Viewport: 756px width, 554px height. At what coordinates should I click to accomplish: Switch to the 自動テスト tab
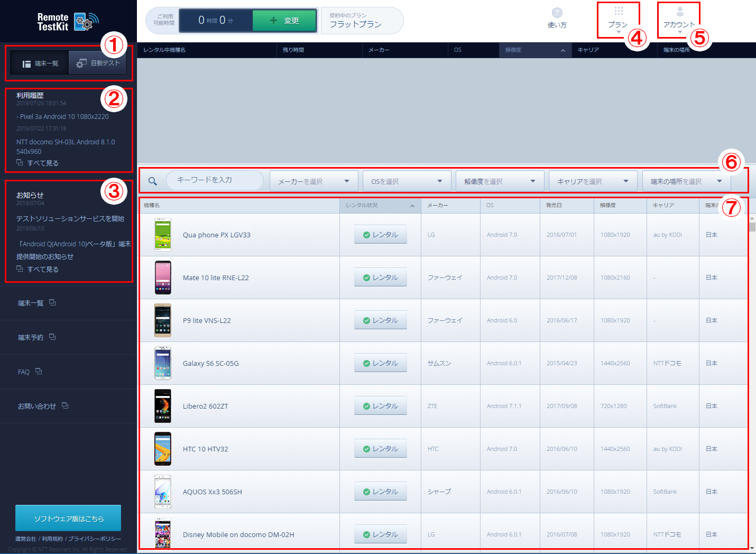(x=98, y=63)
